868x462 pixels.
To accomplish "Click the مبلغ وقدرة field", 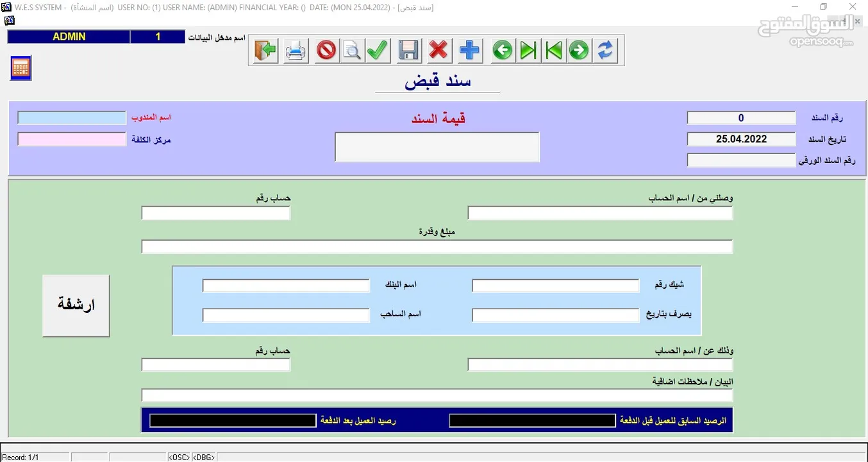I will click(x=437, y=247).
